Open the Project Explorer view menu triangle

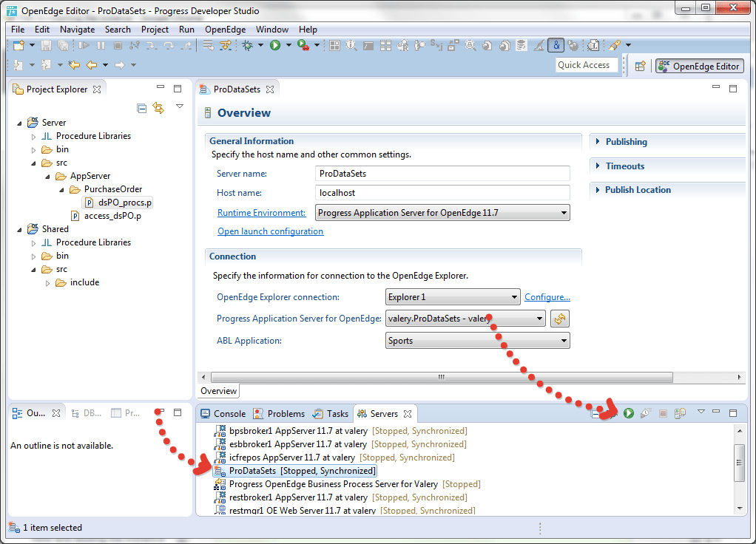(180, 106)
